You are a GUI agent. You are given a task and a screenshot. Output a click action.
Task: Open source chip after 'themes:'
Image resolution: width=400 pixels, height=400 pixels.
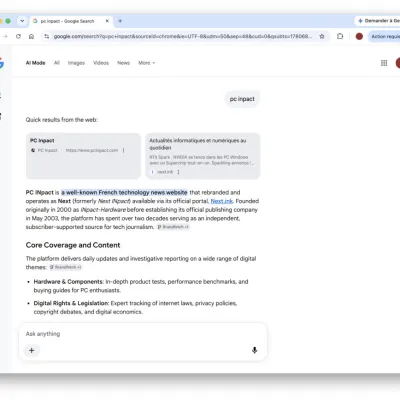click(66, 267)
